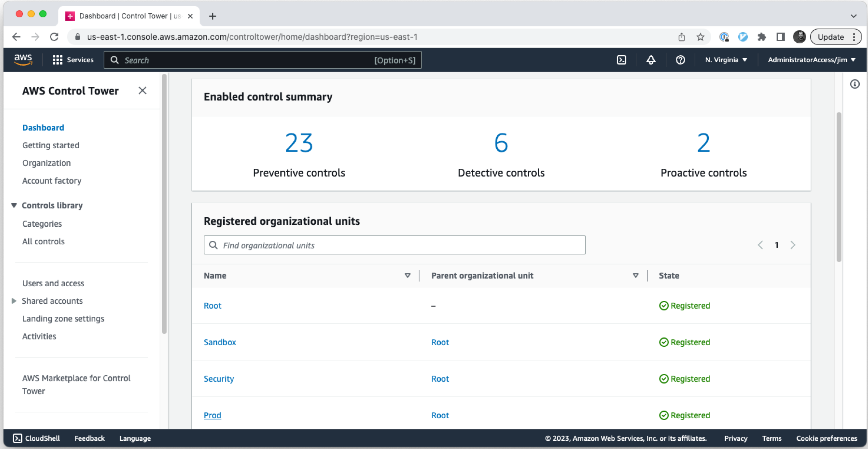The image size is (868, 449).
Task: Open Cookie preferences in the footer
Action: coord(826,438)
